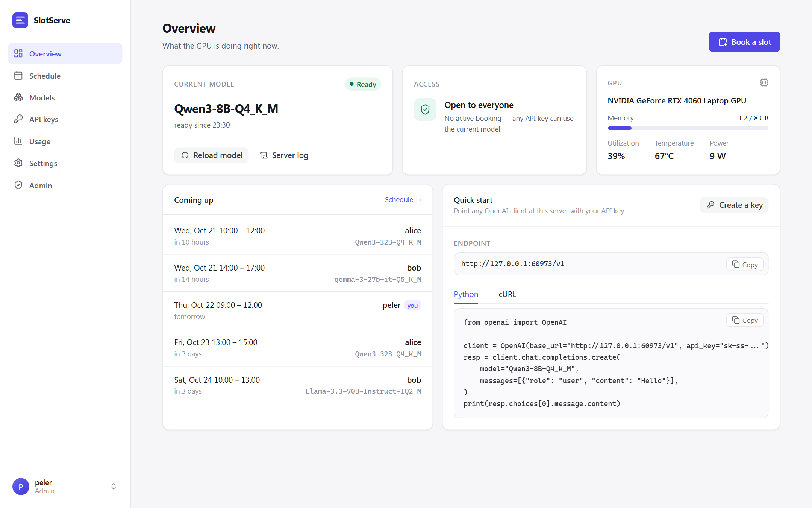812x508 pixels.
Task: Click the peler avatar circle
Action: [21, 487]
